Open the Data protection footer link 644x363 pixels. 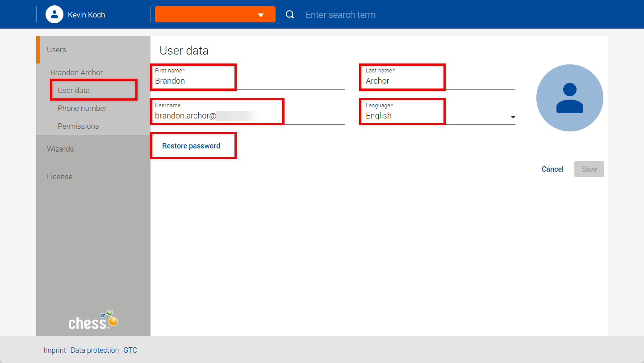tap(95, 350)
